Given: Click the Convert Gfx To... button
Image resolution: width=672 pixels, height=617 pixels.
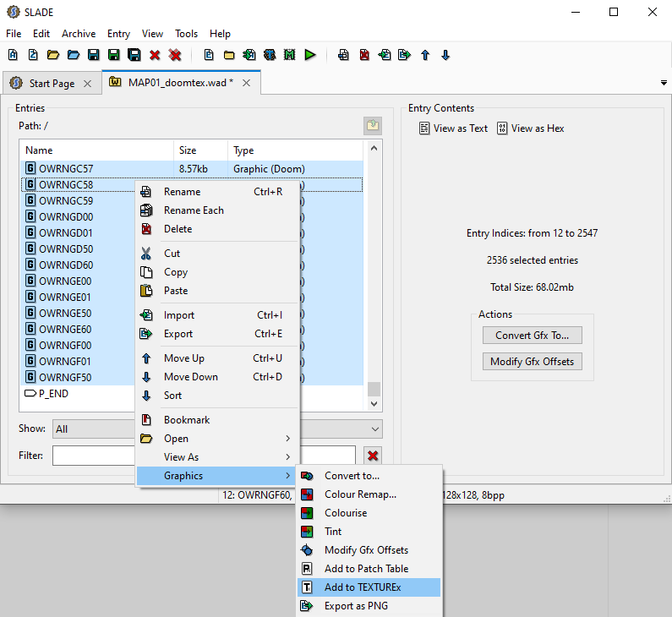Looking at the screenshot, I should coord(532,336).
